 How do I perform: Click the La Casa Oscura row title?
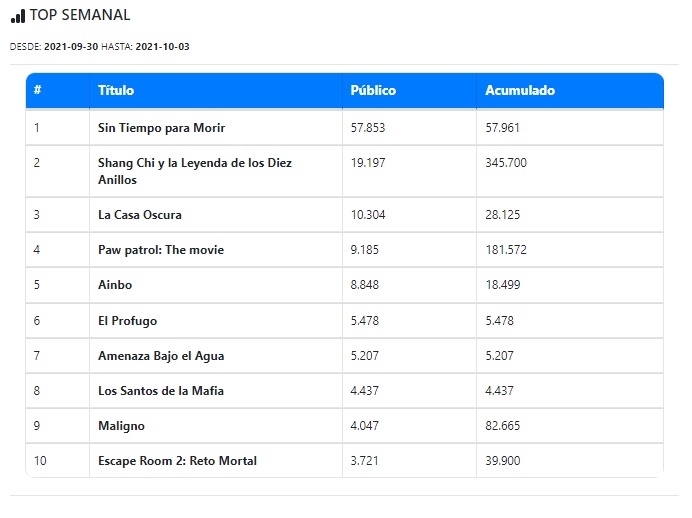coord(140,215)
